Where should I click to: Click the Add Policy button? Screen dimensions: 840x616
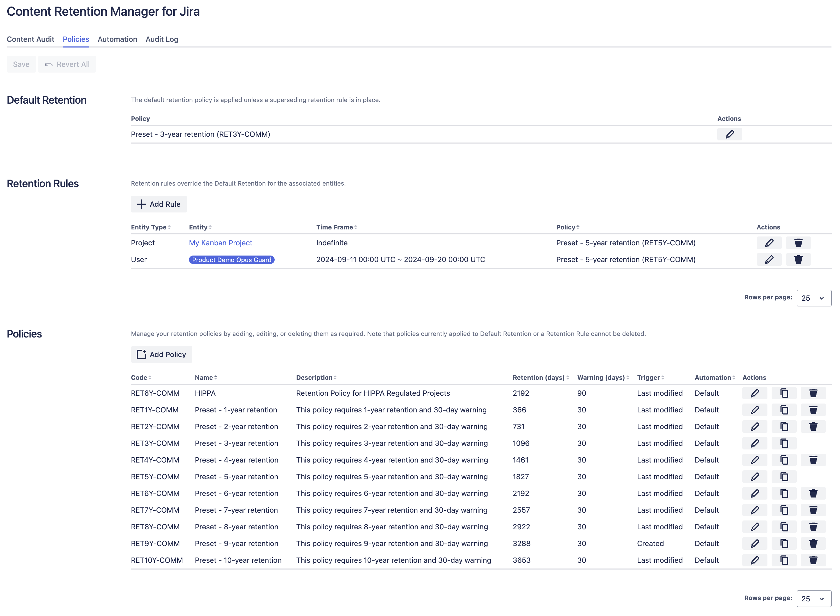[161, 354]
